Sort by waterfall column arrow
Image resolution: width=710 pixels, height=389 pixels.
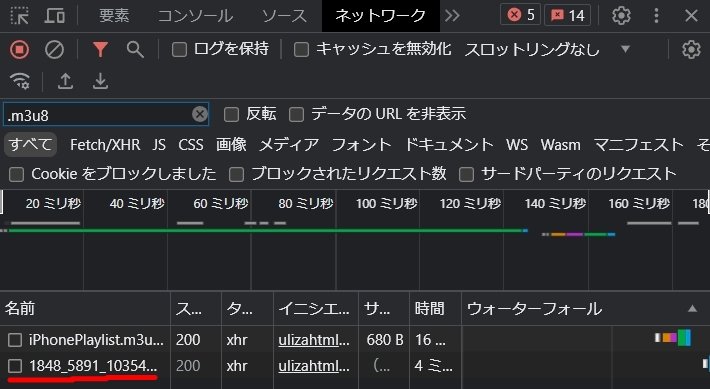coord(692,309)
